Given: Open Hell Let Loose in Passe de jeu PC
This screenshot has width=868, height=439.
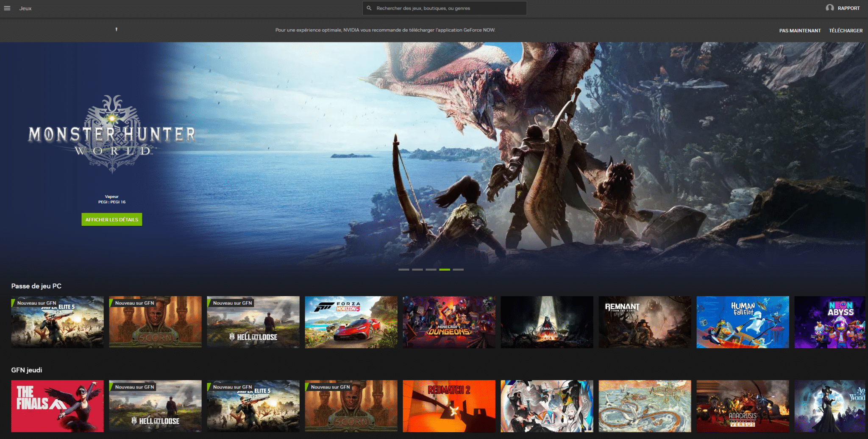Looking at the screenshot, I should tap(253, 322).
